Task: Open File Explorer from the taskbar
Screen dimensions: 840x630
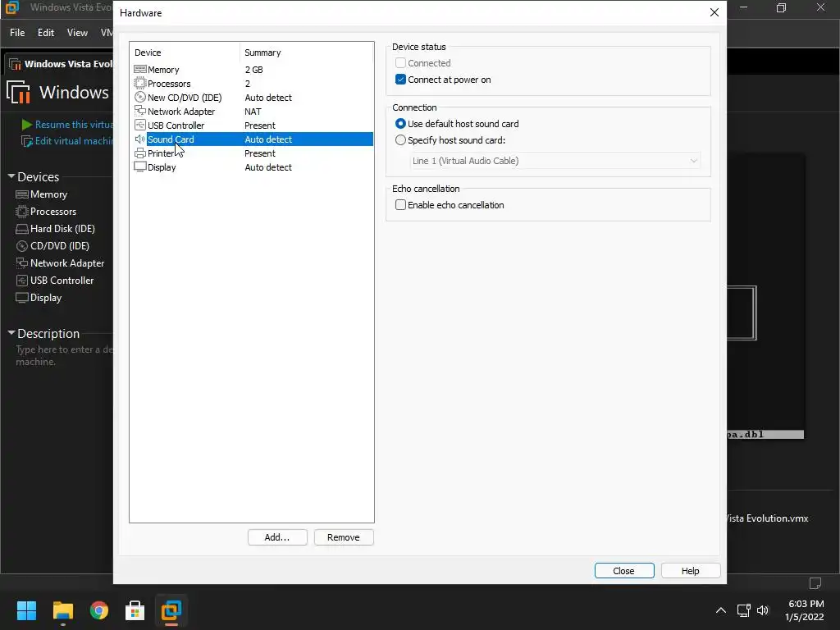Action: coord(62,610)
